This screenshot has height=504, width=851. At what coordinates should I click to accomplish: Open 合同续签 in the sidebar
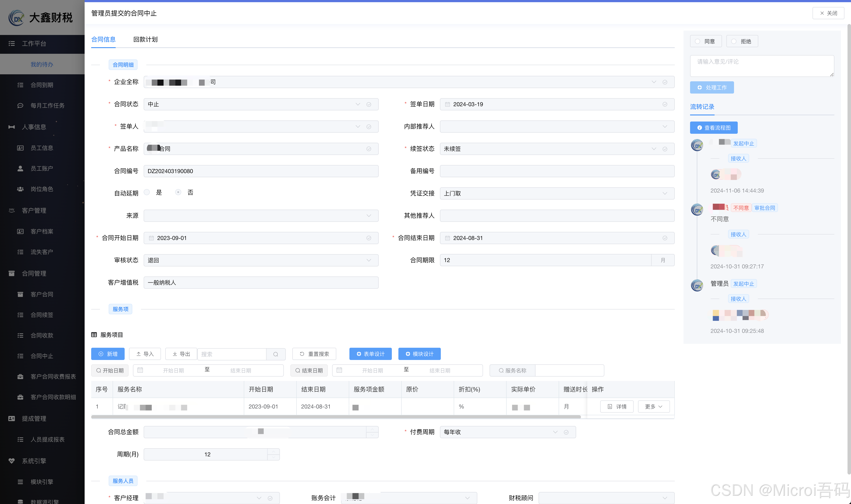point(42,315)
